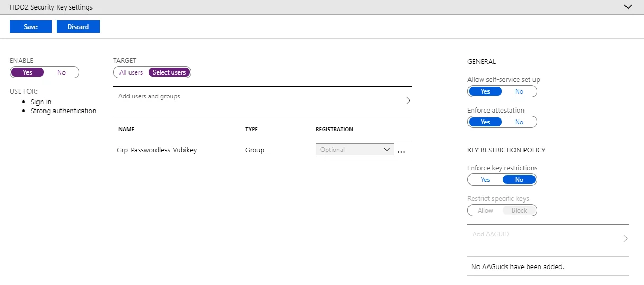
Task: Click the Add users and groups arrow
Action: 408,100
